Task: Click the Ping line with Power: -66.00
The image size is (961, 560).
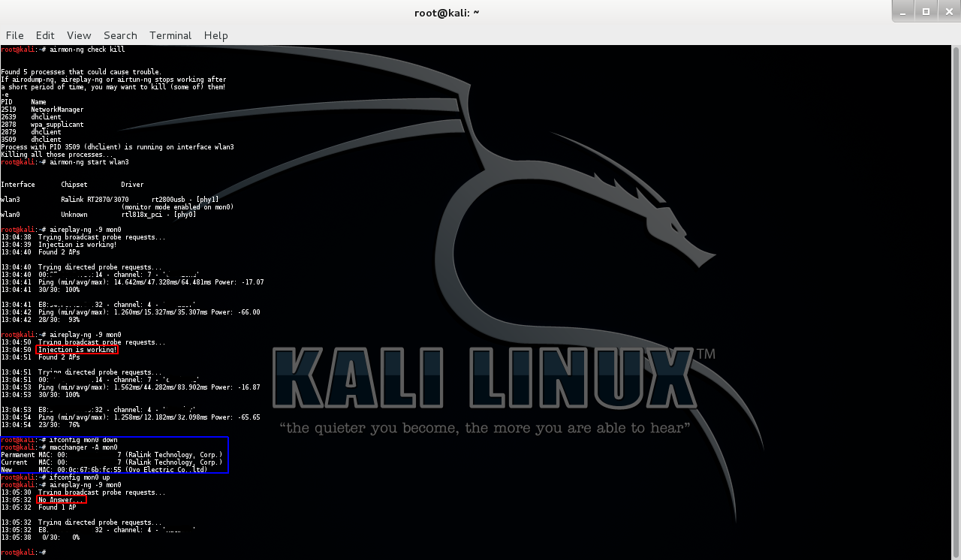Action: pyautogui.click(x=131, y=312)
